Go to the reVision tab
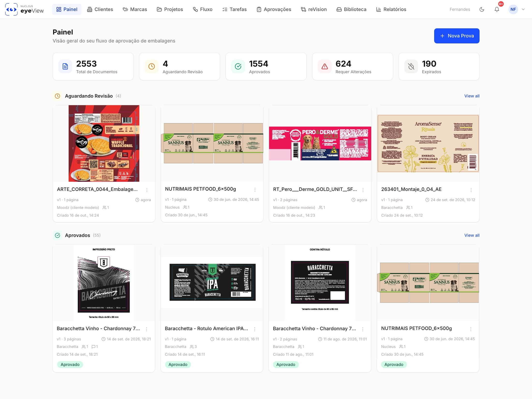Image resolution: width=532 pixels, height=399 pixels. coord(314,9)
